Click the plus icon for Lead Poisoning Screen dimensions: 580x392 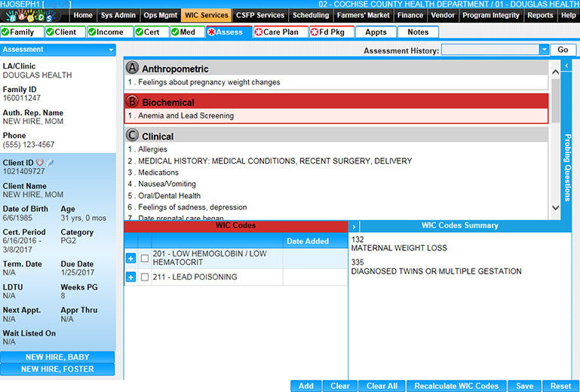[130, 277]
